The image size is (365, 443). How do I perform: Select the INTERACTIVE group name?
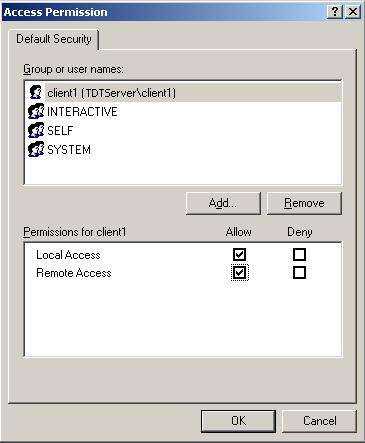pyautogui.click(x=82, y=111)
